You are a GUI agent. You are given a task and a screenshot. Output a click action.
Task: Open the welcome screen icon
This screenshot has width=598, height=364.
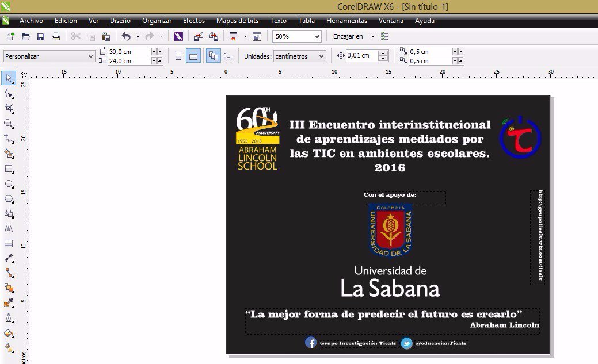click(x=257, y=36)
